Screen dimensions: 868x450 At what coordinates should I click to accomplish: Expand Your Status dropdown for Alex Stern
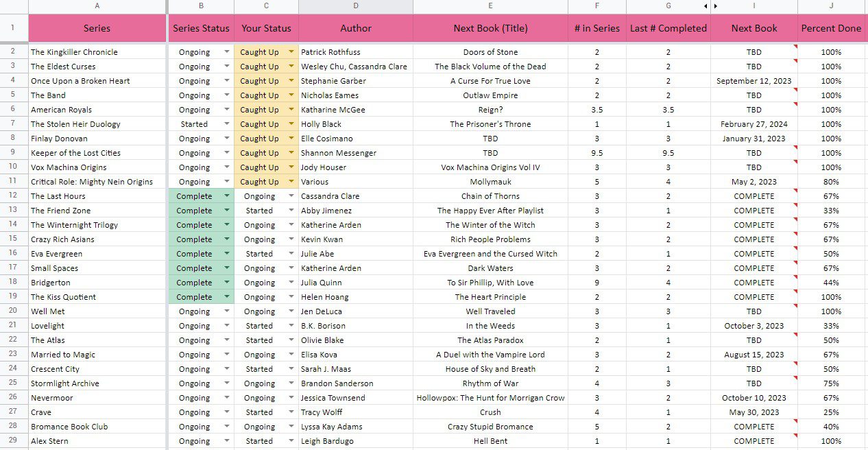291,441
